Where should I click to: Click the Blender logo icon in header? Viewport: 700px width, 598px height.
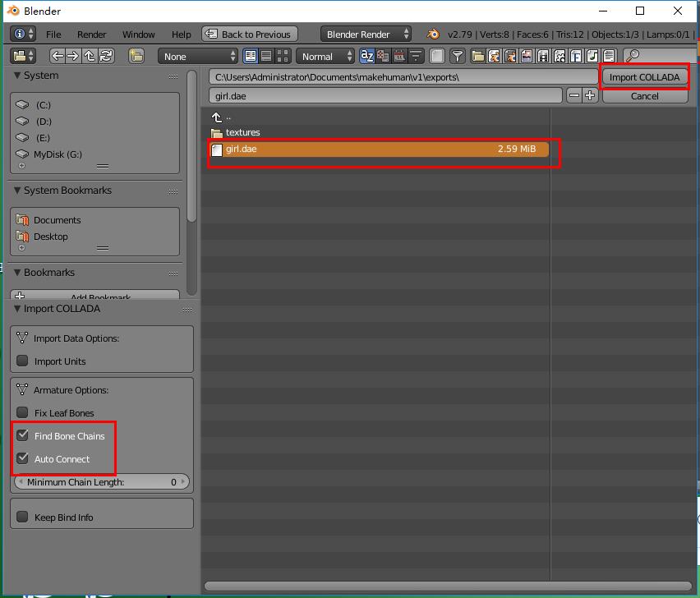click(x=433, y=34)
